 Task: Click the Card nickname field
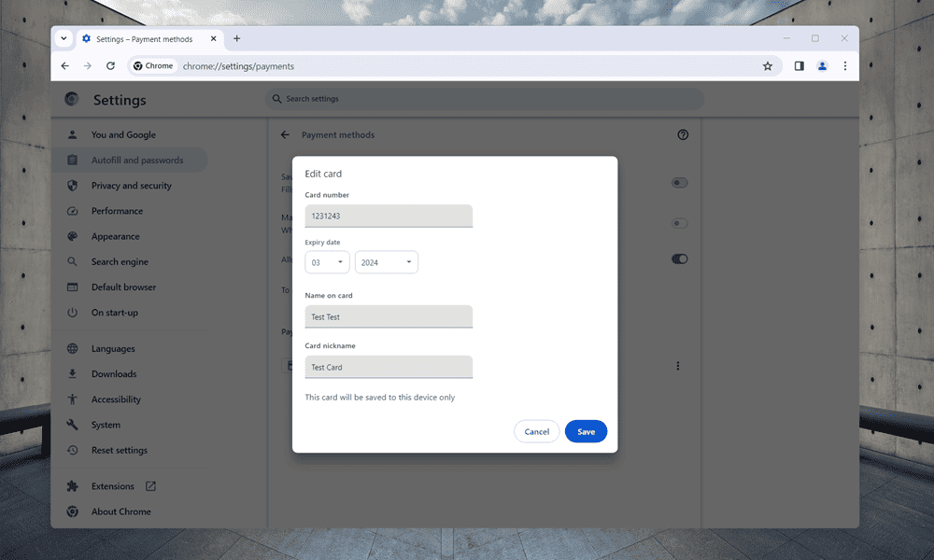point(389,367)
